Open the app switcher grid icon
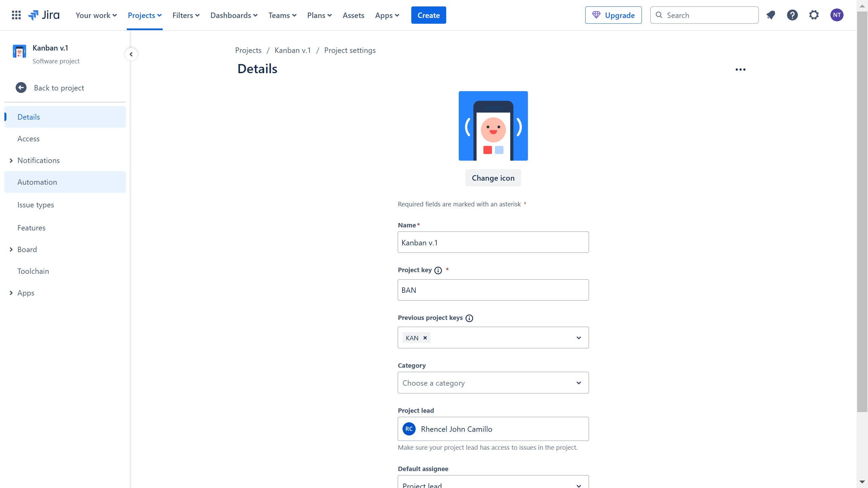Viewport: 868px width, 488px height. coord(16,15)
